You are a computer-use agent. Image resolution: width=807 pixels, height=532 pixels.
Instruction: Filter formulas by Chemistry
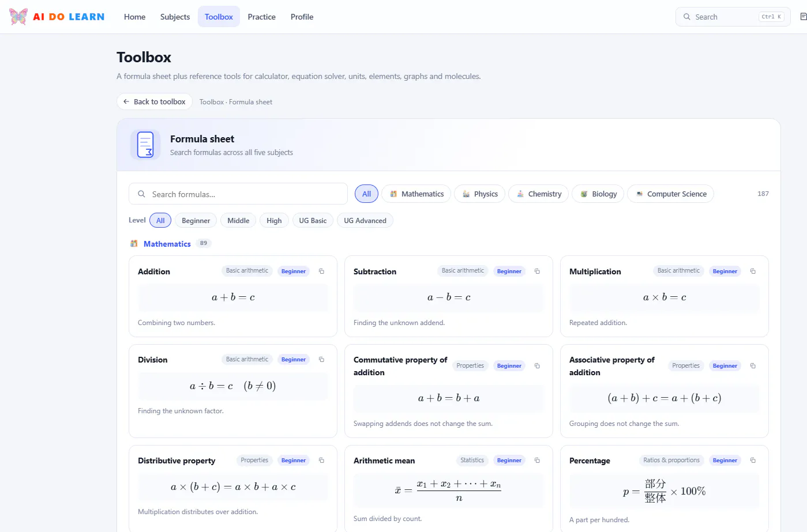pyautogui.click(x=539, y=194)
